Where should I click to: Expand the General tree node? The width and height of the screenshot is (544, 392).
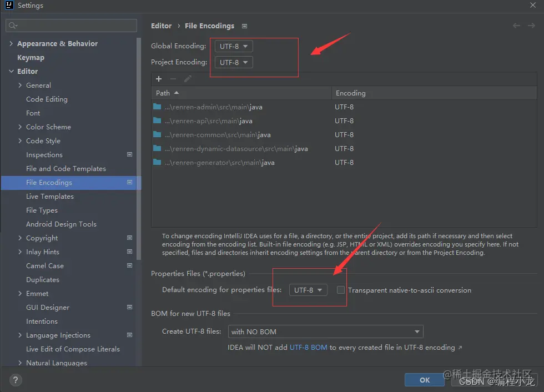coord(20,85)
